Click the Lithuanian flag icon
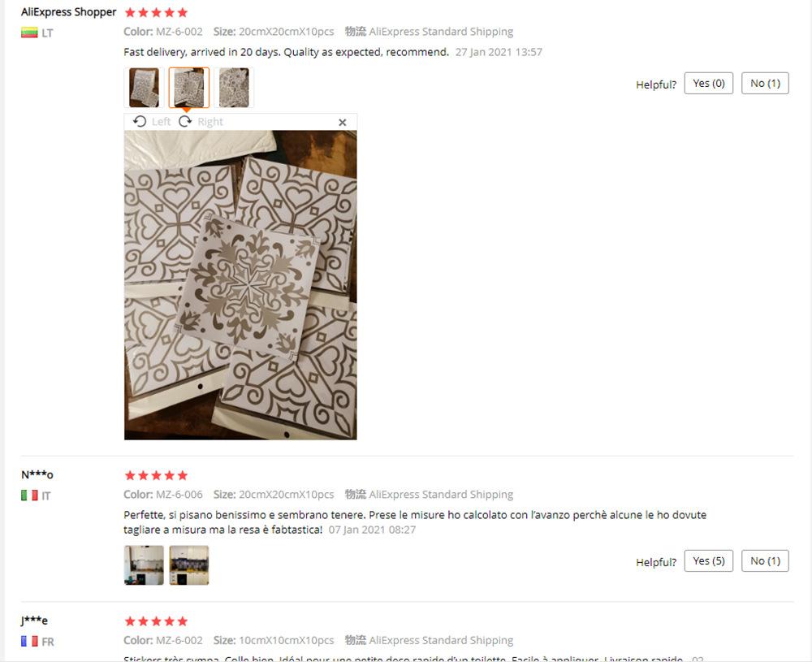Screen dimensions: 812x662 29,32
